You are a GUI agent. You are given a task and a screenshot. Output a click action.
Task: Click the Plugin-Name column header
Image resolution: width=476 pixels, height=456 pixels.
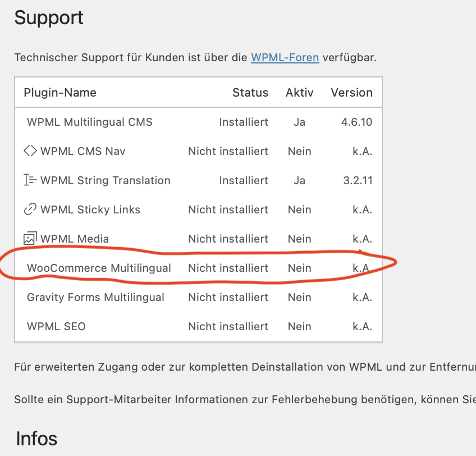(x=60, y=93)
